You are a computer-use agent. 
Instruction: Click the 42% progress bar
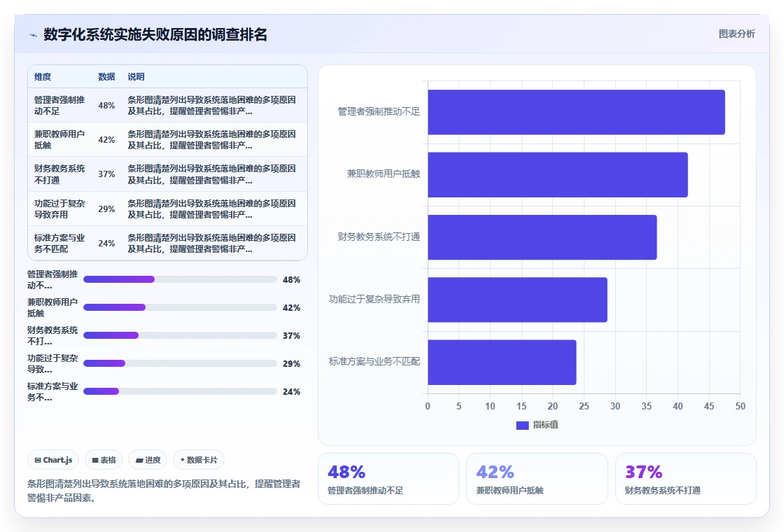(x=180, y=307)
